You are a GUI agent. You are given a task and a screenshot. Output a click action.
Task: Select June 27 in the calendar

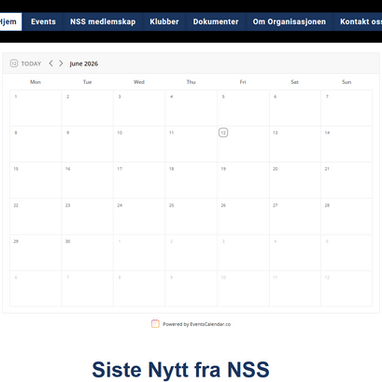tap(295, 217)
